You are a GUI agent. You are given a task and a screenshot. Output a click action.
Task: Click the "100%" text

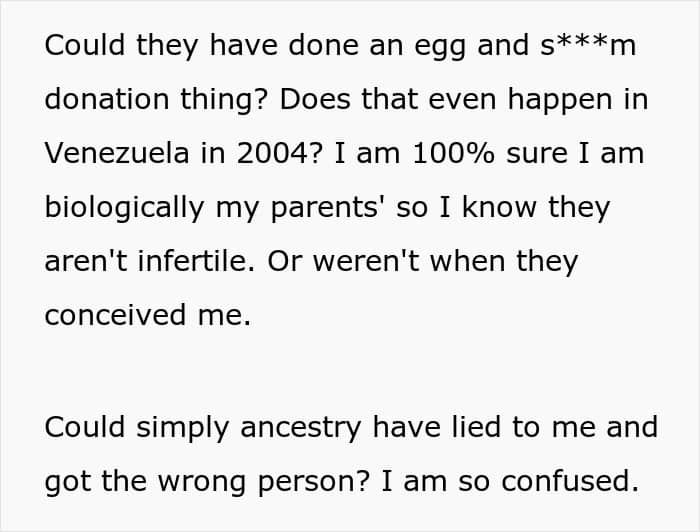coord(454,153)
